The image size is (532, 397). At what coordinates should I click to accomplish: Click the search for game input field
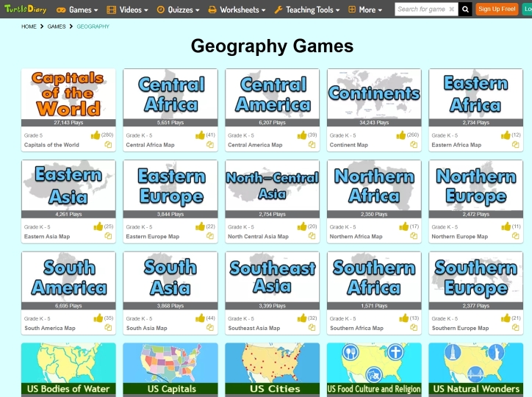tap(425, 10)
